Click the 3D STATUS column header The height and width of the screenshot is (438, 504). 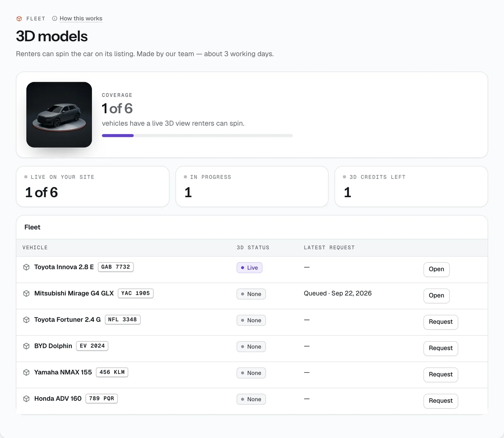tap(253, 248)
